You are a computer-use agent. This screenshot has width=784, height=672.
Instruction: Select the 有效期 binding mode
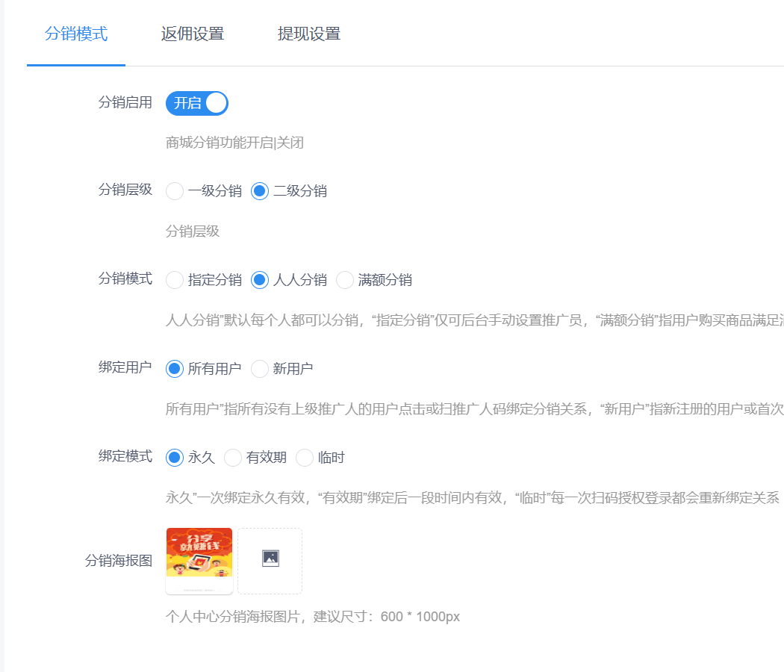pyautogui.click(x=233, y=458)
